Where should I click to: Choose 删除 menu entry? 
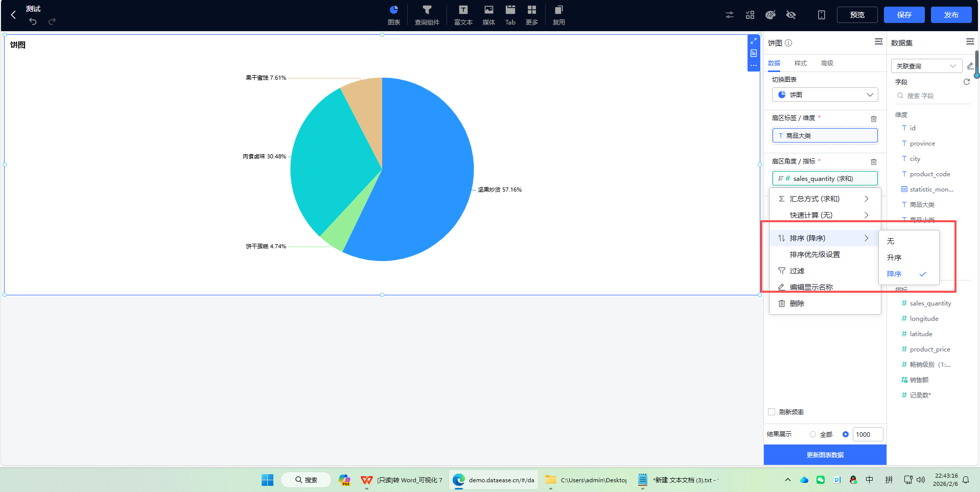[825, 303]
